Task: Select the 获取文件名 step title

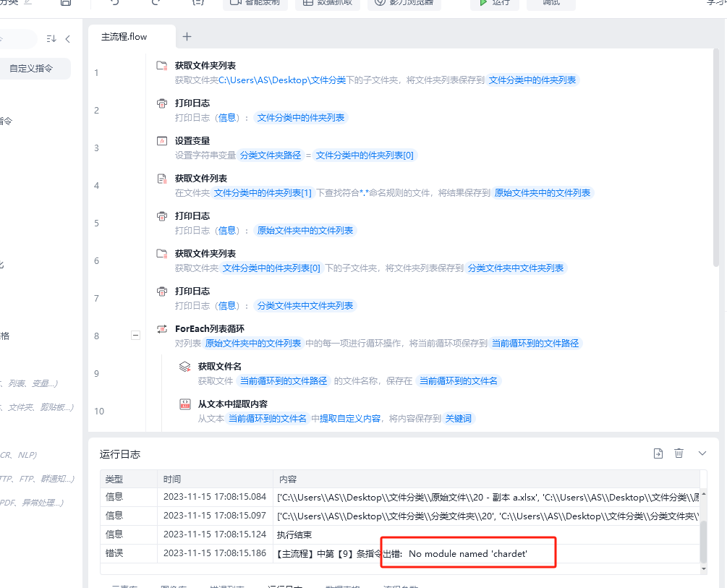Action: click(x=220, y=367)
